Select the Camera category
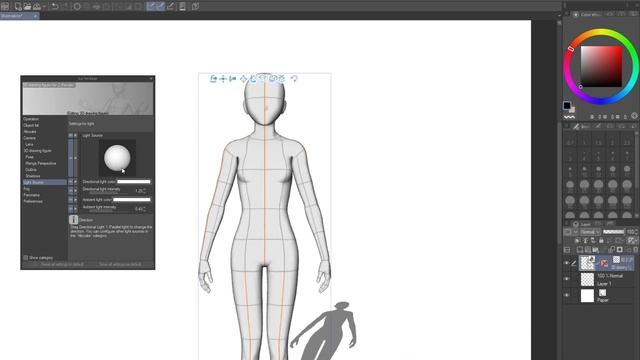 tap(30, 138)
